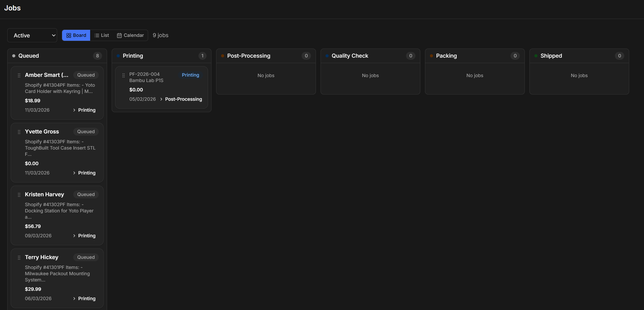This screenshot has height=310, width=644.
Task: Advance Amber Smart job to Printing
Action: (84, 110)
